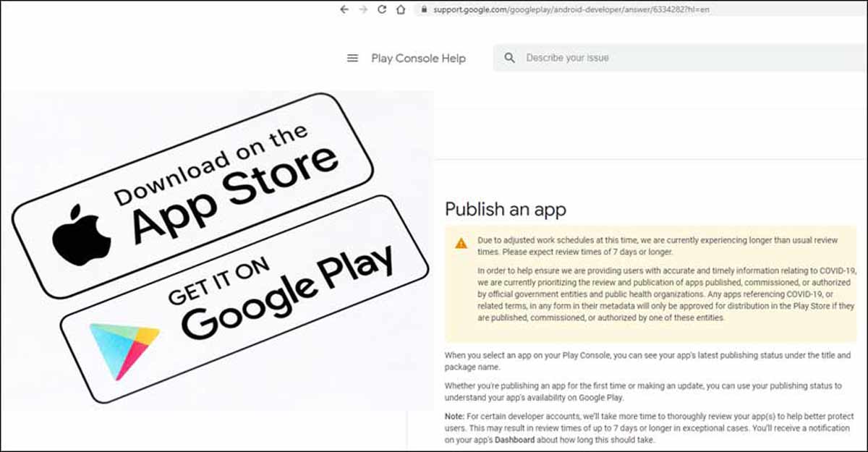Click the Play Console Help title
This screenshot has width=868, height=452.
click(418, 59)
